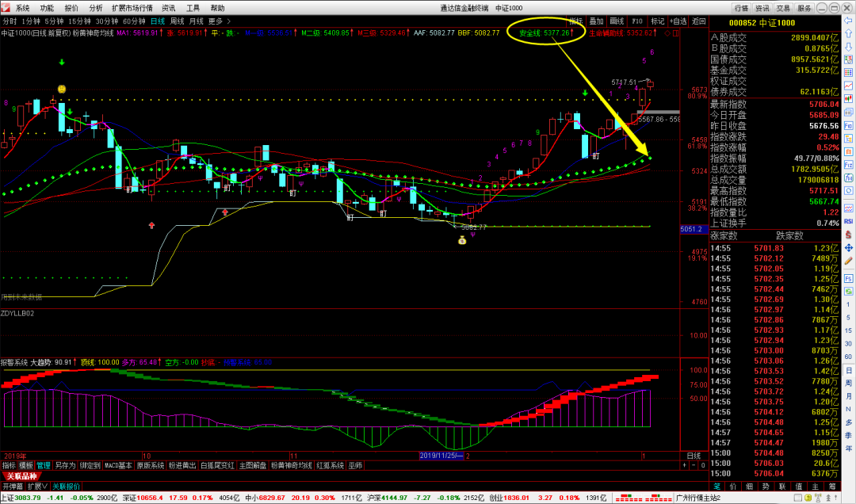Open the 工具 menu

pyautogui.click(x=193, y=8)
